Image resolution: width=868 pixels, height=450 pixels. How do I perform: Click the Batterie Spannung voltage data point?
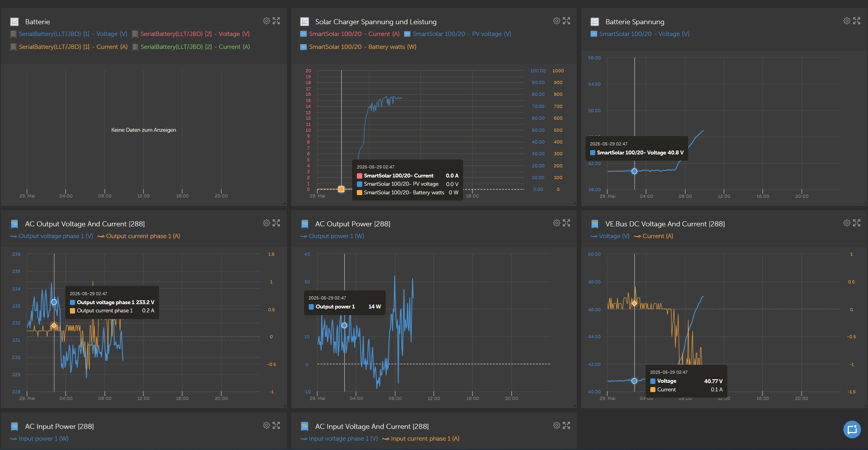tap(634, 171)
